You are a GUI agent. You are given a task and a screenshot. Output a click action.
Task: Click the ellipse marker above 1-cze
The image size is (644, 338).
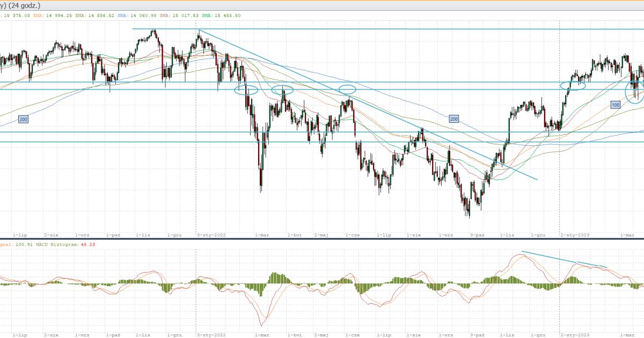coord(348,89)
